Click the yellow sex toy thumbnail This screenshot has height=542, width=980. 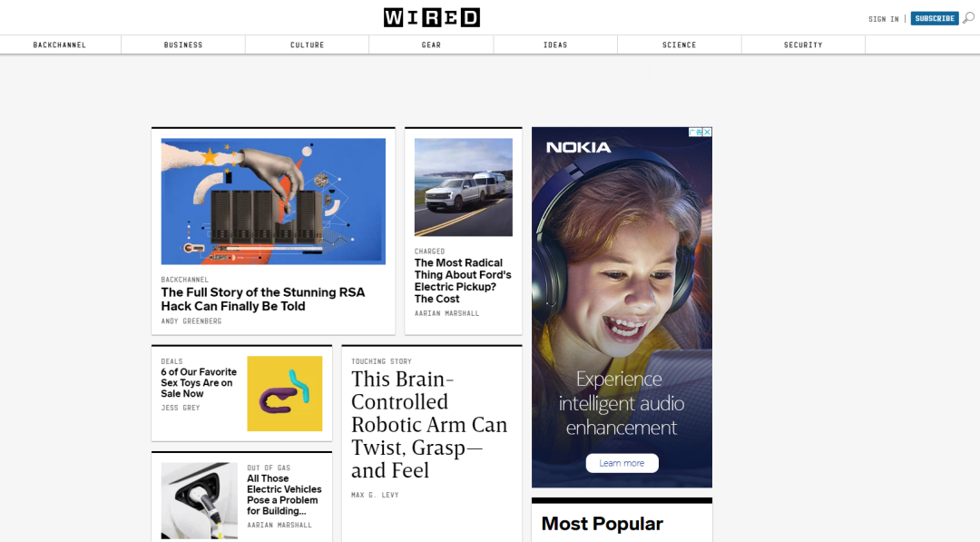[284, 394]
